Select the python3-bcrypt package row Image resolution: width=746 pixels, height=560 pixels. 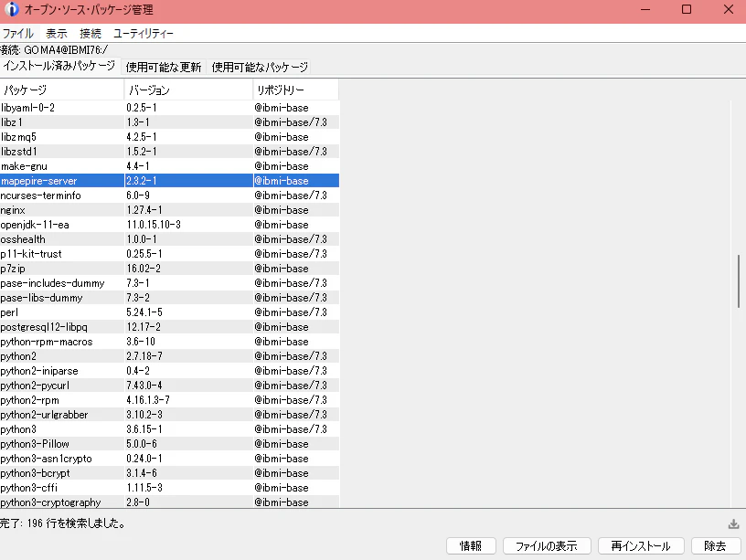coord(169,473)
